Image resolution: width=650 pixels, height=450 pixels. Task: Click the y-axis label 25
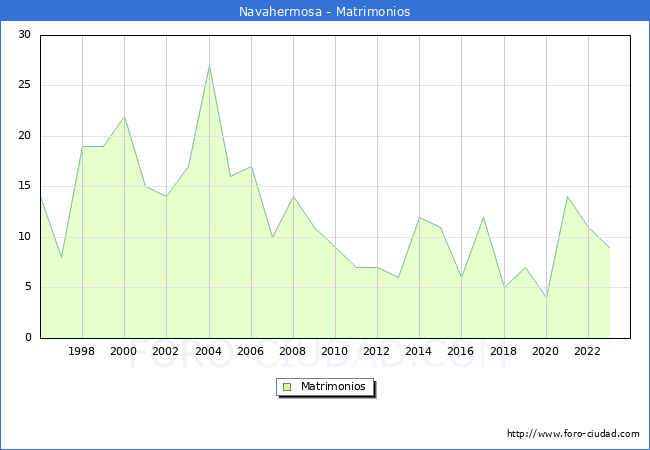click(x=25, y=85)
